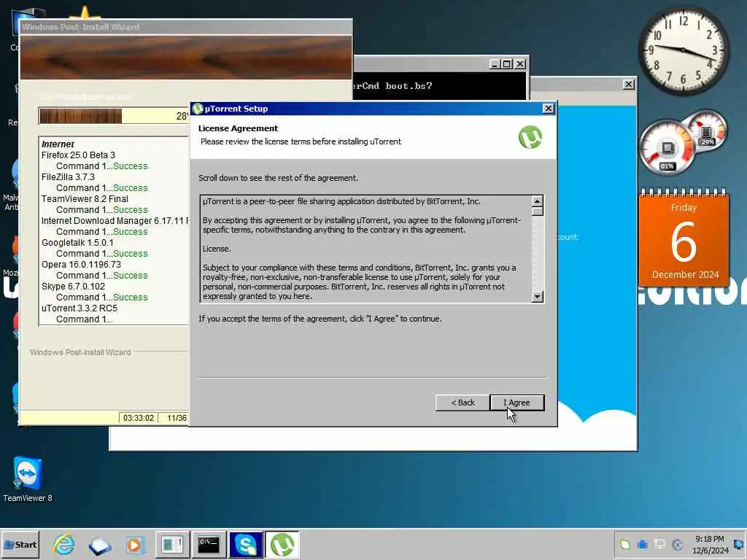Click the License Agreement heading

(x=239, y=128)
